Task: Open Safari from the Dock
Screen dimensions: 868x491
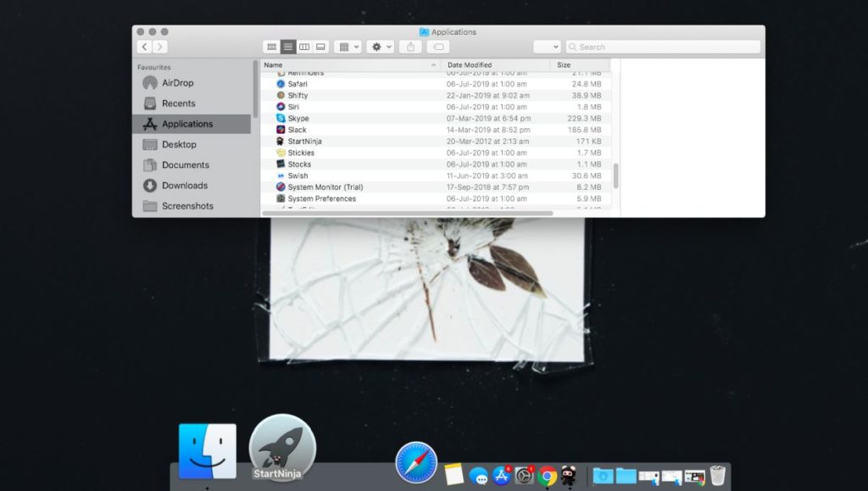Action: click(415, 462)
